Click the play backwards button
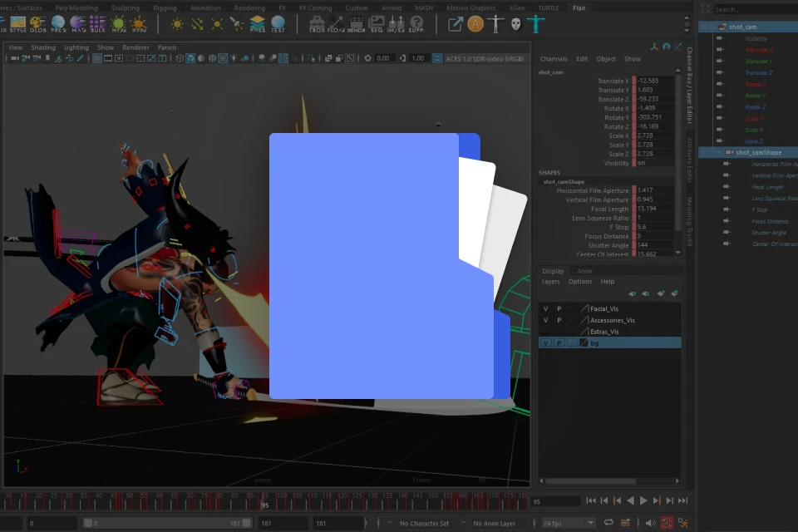 630,500
